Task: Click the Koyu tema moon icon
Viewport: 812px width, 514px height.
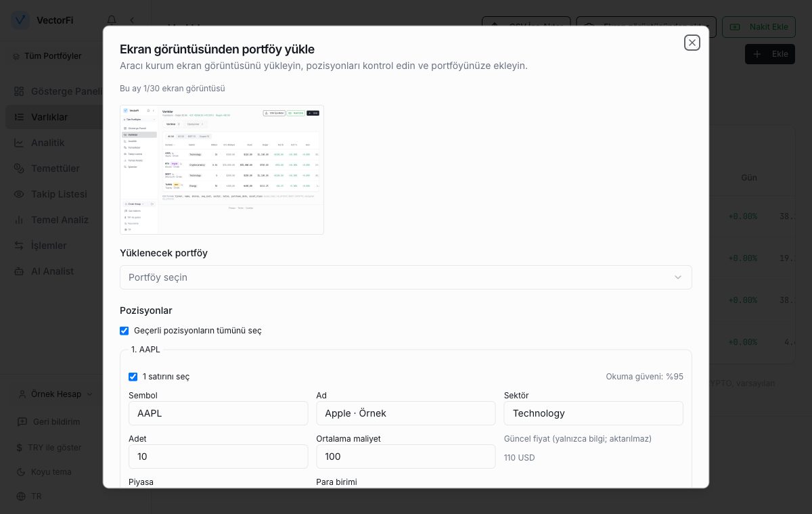Action: point(22,472)
